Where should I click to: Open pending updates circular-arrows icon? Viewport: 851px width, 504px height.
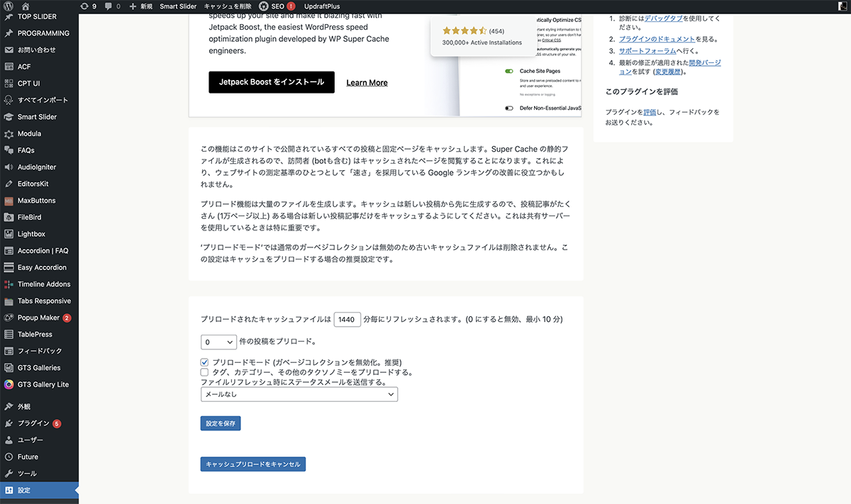click(x=85, y=6)
